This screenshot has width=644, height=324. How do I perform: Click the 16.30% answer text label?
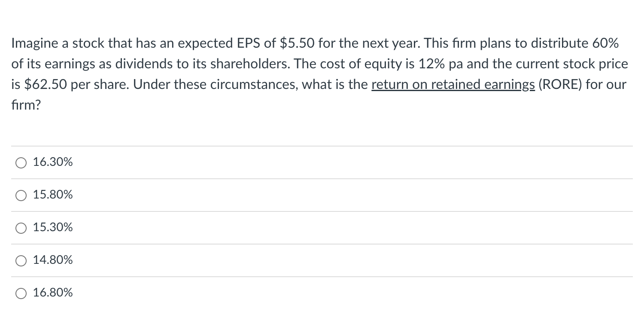[53, 162]
